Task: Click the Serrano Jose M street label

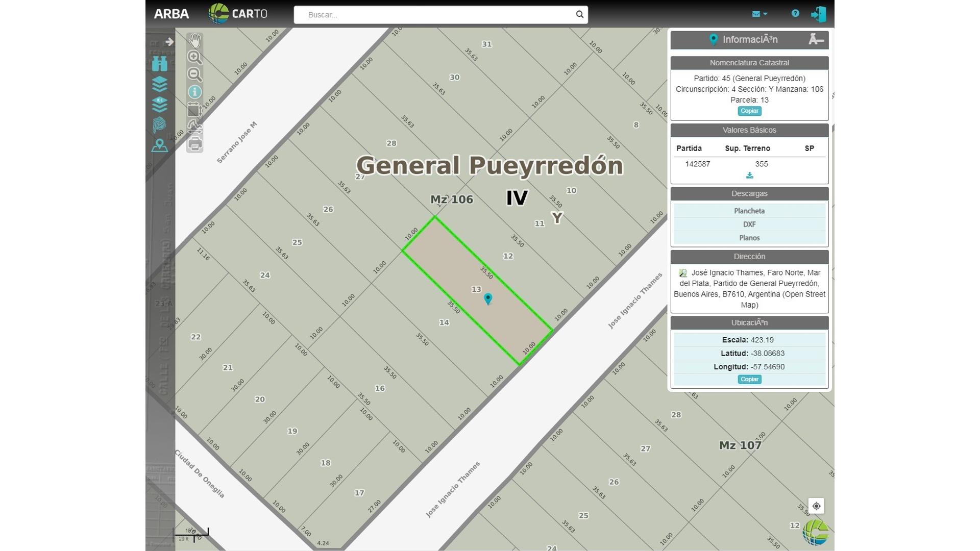Action: point(237,142)
